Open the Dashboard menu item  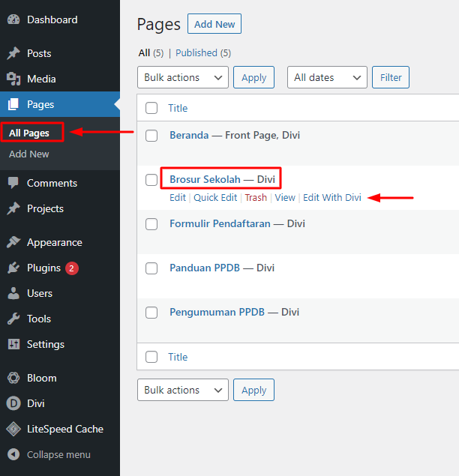click(x=60, y=19)
